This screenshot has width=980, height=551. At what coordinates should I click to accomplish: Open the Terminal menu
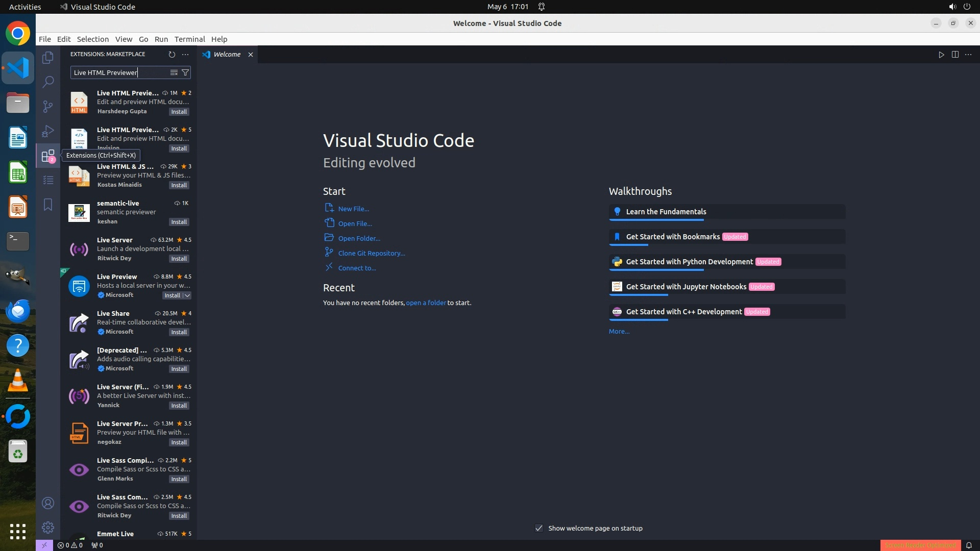point(189,39)
